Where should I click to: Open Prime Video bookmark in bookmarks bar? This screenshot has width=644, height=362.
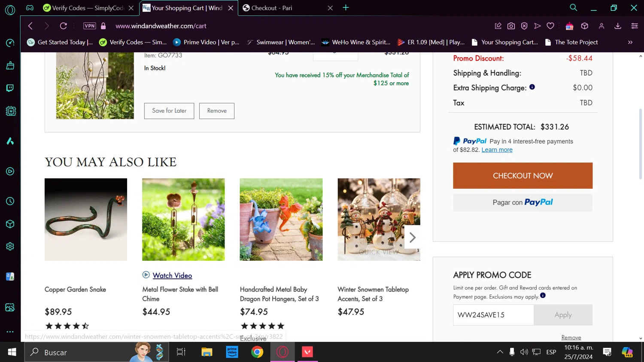coord(206,42)
